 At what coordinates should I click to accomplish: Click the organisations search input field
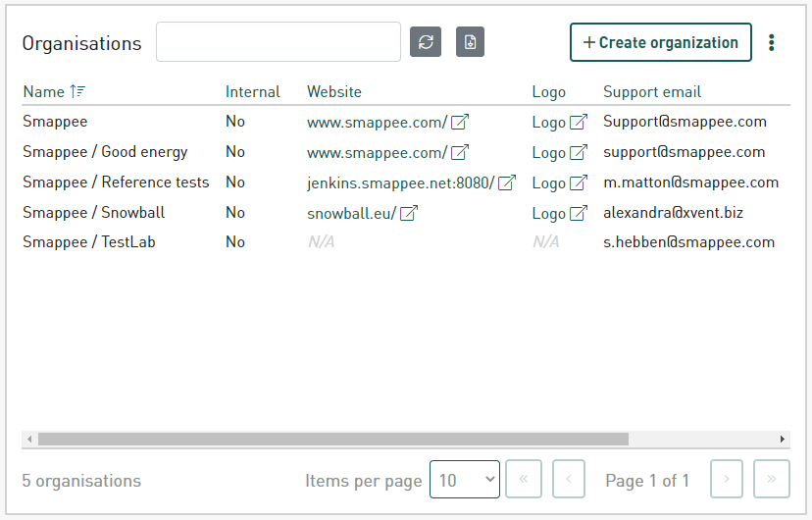[279, 42]
